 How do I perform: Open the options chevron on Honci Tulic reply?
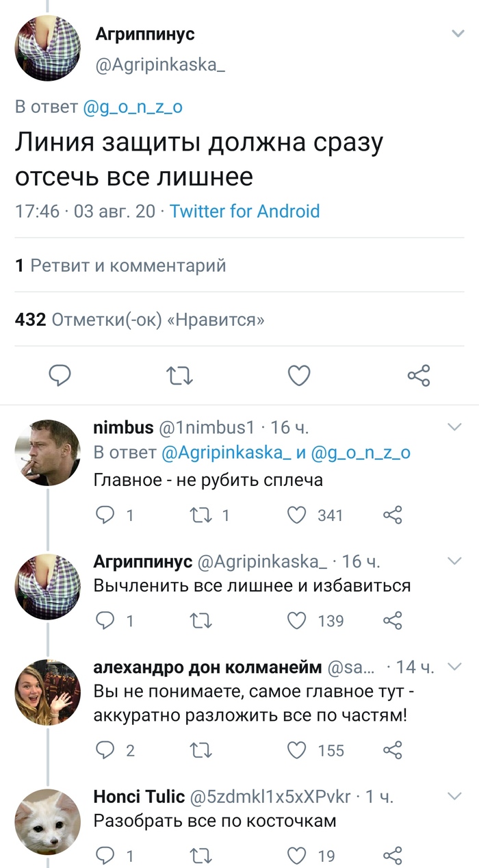454,796
